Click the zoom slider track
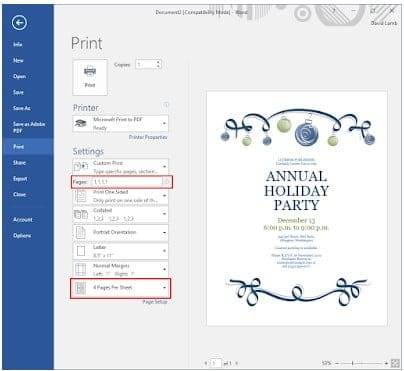This screenshot has height=371, width=404. pos(361,363)
